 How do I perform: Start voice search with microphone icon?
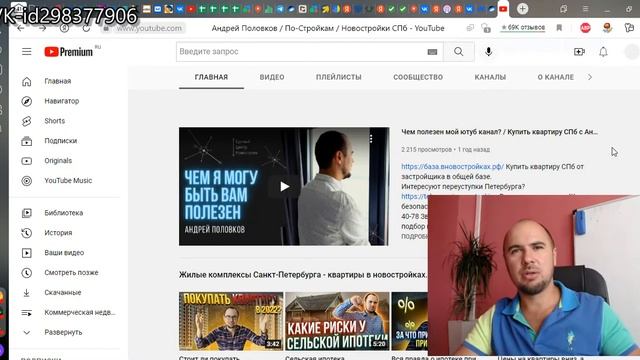click(489, 51)
